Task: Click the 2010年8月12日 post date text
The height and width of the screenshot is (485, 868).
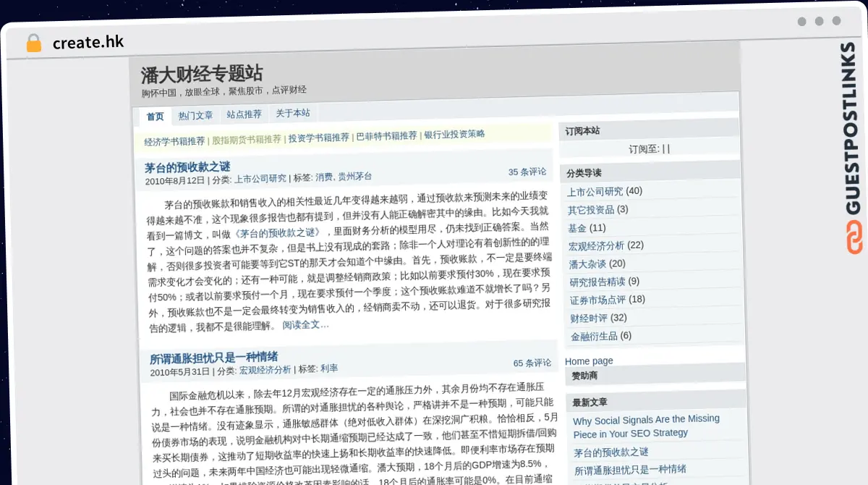Action: click(x=175, y=180)
